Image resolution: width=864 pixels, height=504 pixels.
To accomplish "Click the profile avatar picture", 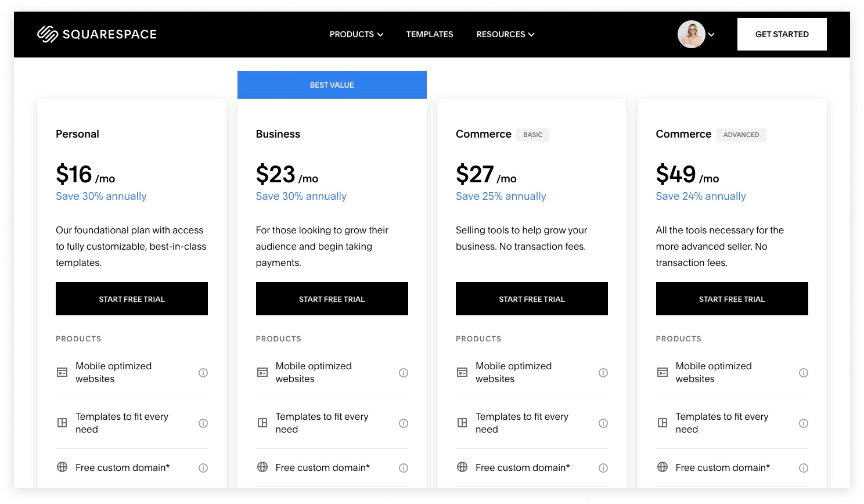I will pyautogui.click(x=692, y=34).
